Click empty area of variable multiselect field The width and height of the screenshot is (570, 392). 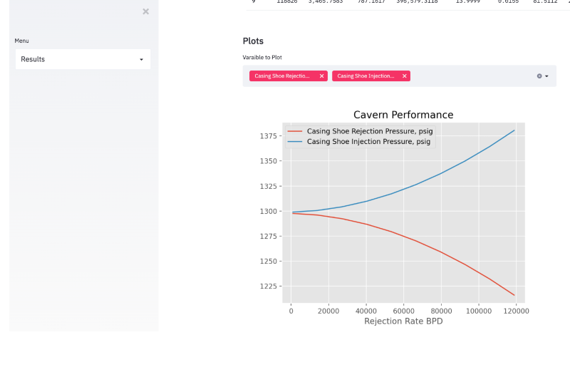(x=470, y=76)
